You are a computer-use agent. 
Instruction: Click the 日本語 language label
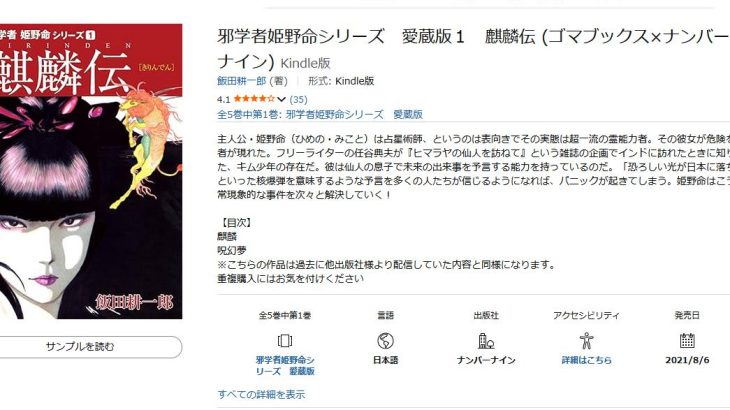385,360
